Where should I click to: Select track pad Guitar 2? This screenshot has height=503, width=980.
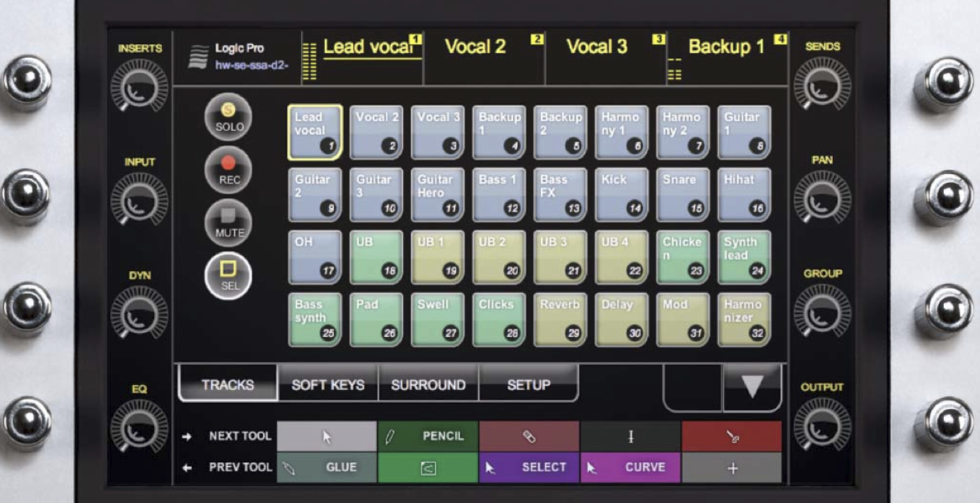[x=315, y=195]
